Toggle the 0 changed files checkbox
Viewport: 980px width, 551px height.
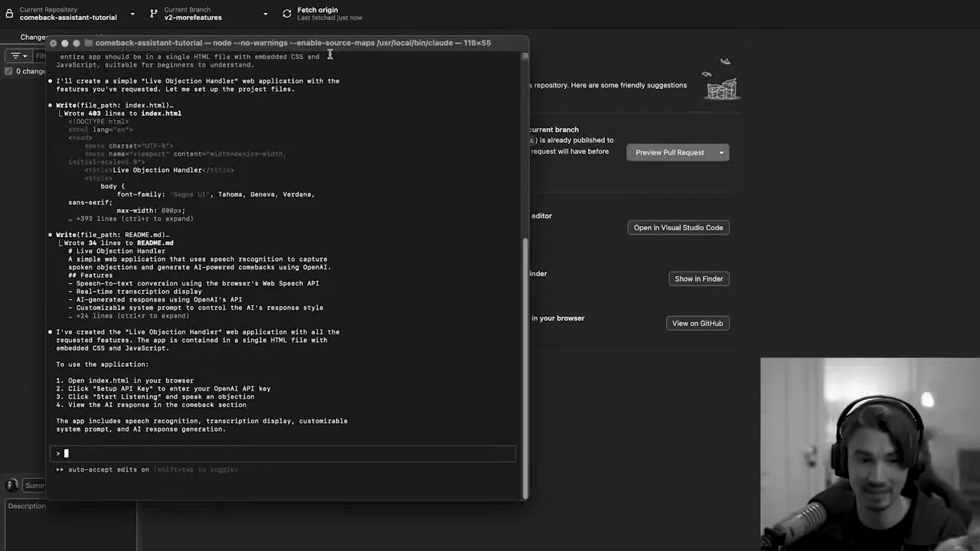(x=8, y=71)
